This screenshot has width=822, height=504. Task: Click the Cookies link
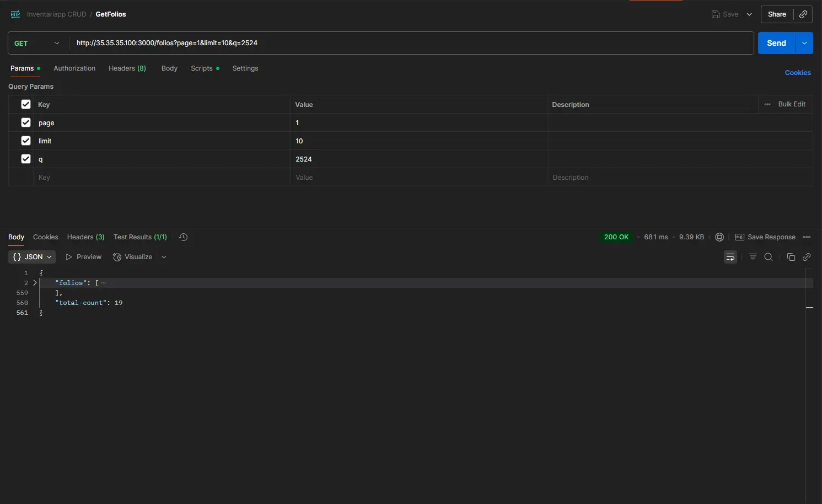click(797, 73)
